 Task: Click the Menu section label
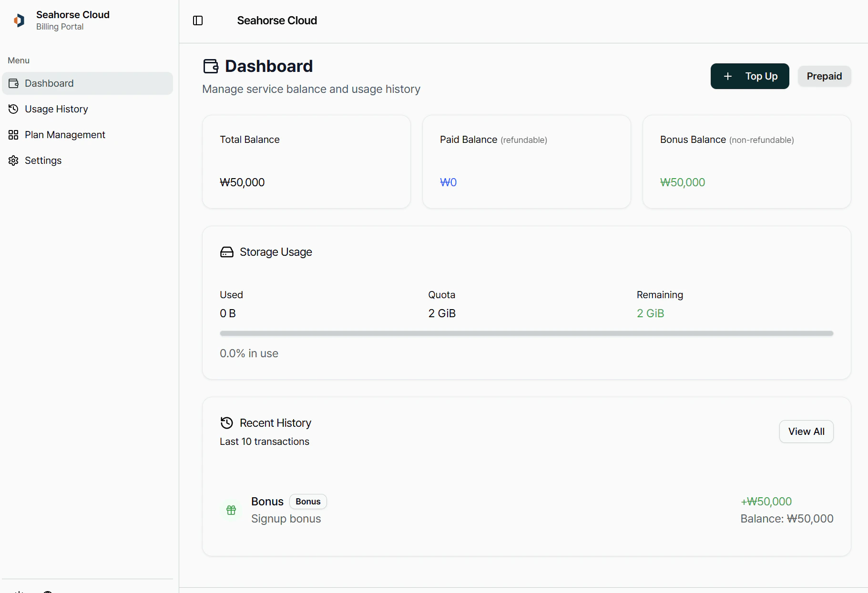tap(19, 60)
